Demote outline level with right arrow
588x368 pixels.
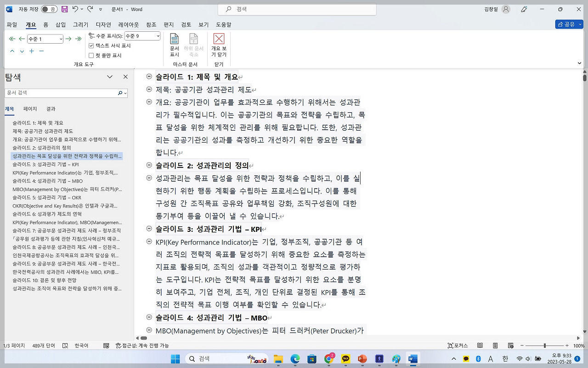[68, 39]
